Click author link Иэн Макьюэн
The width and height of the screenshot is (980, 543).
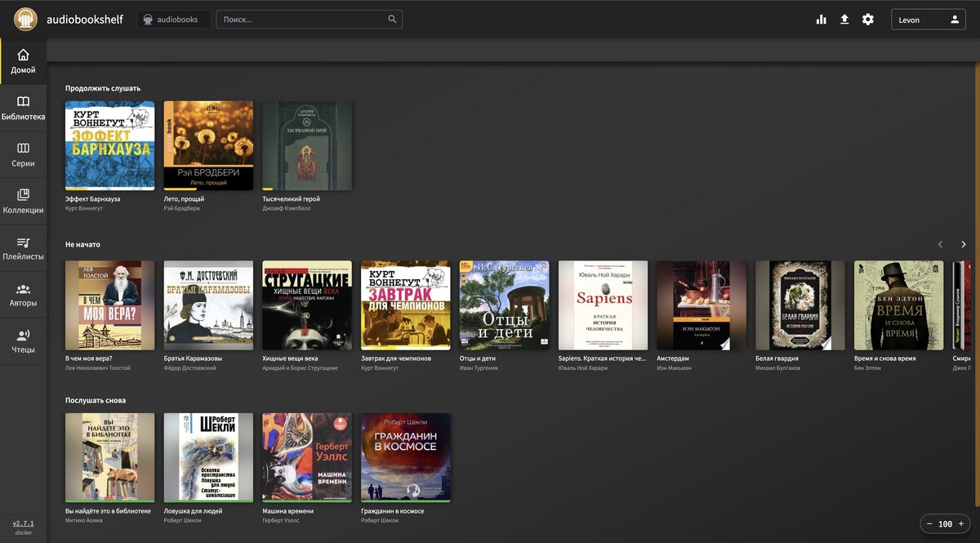pyautogui.click(x=674, y=368)
